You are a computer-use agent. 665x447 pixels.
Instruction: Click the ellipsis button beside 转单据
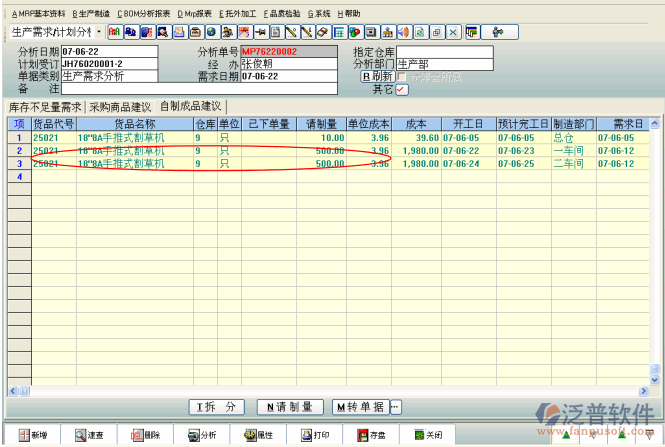pyautogui.click(x=395, y=407)
